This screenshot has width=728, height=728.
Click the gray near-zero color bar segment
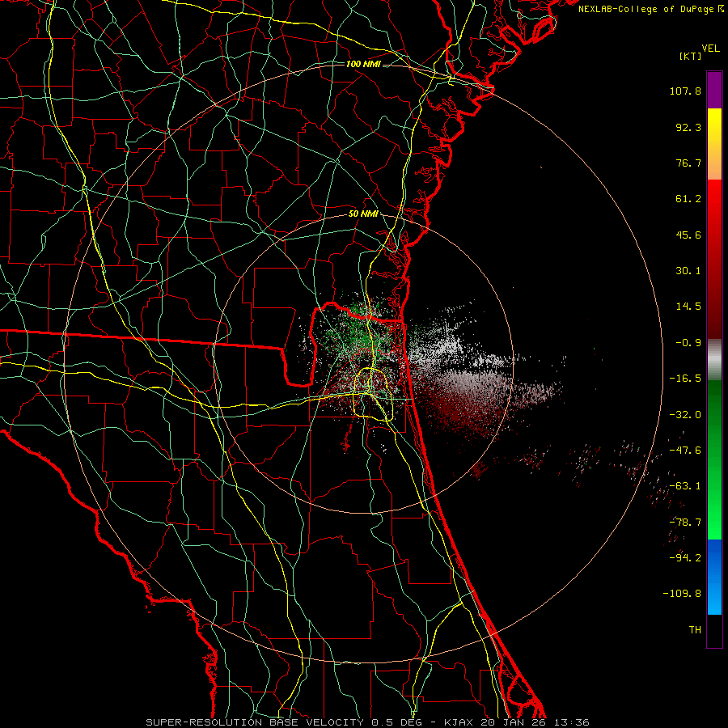(714, 360)
